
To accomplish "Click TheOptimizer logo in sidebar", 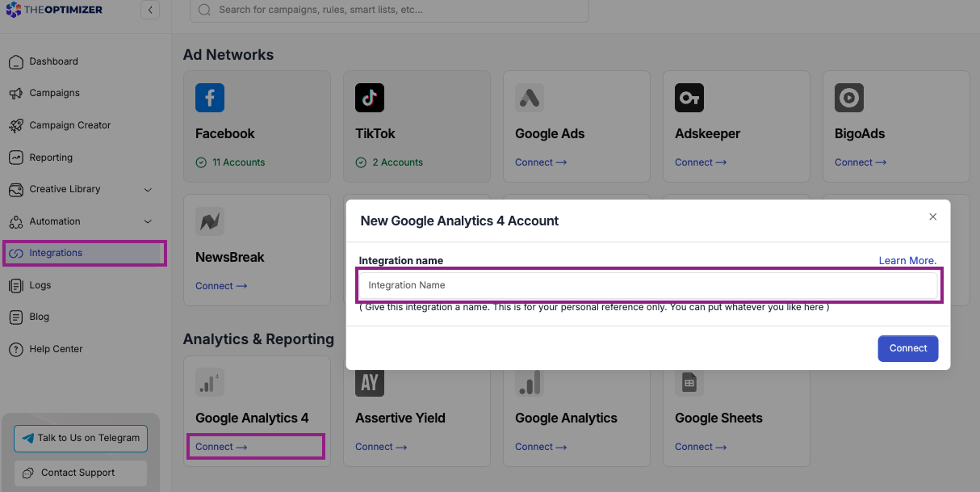I will (x=54, y=10).
